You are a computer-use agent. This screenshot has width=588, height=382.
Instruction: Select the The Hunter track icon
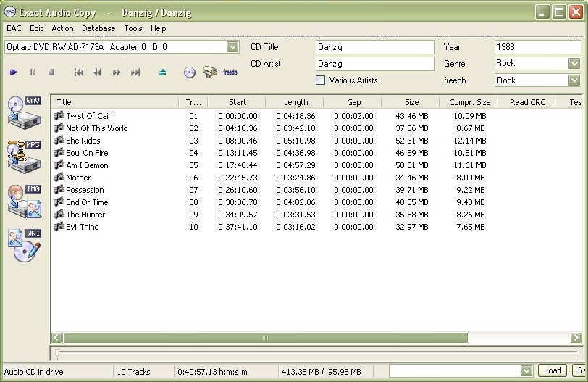pyautogui.click(x=59, y=215)
